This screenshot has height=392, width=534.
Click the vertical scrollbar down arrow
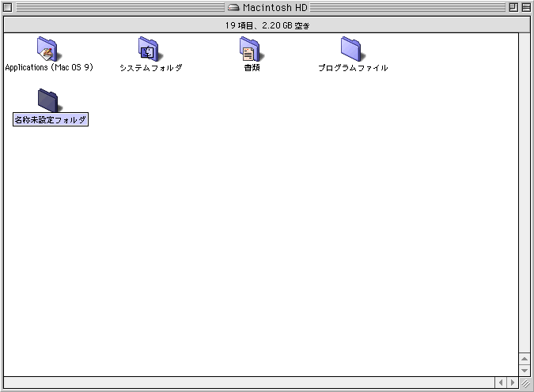point(525,371)
